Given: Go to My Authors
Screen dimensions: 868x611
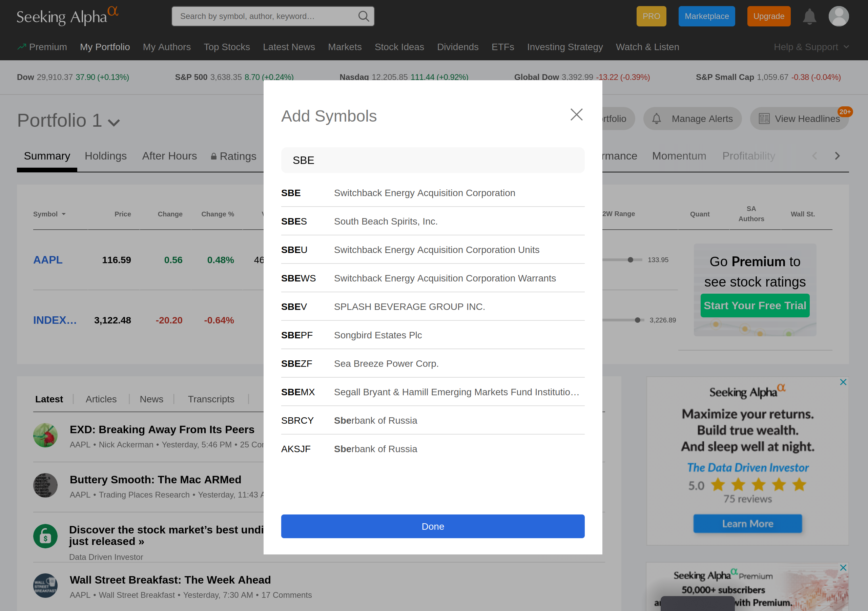Looking at the screenshot, I should point(167,47).
